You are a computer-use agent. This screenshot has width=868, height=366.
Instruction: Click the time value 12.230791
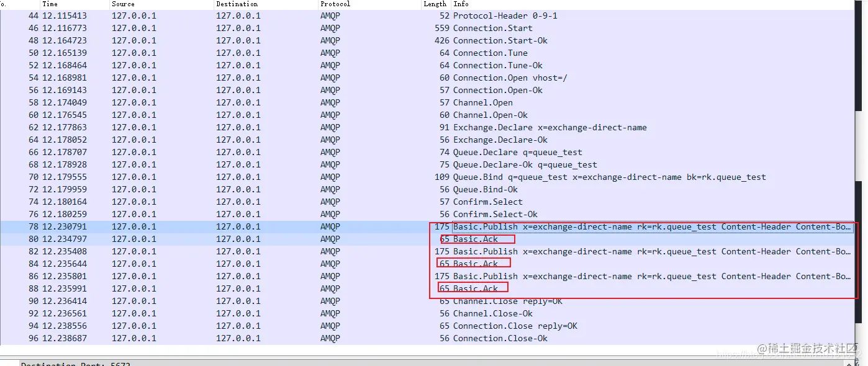click(x=65, y=226)
